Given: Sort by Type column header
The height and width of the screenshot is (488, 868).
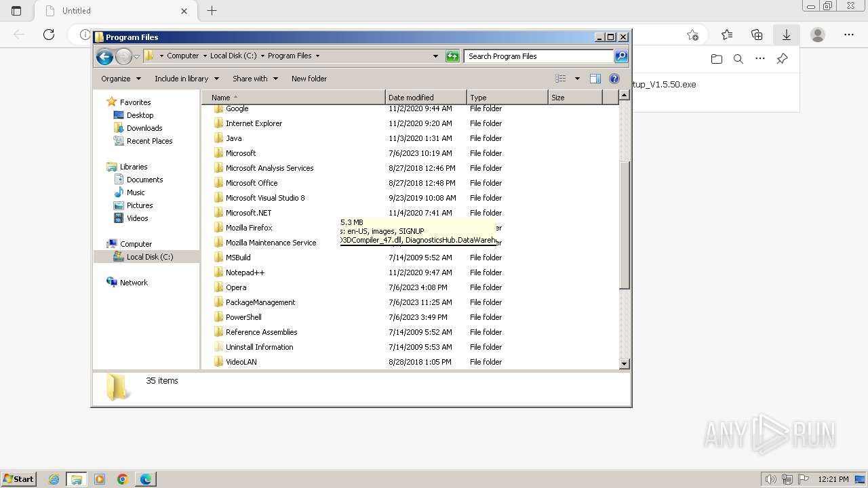Looking at the screenshot, I should click(x=507, y=98).
